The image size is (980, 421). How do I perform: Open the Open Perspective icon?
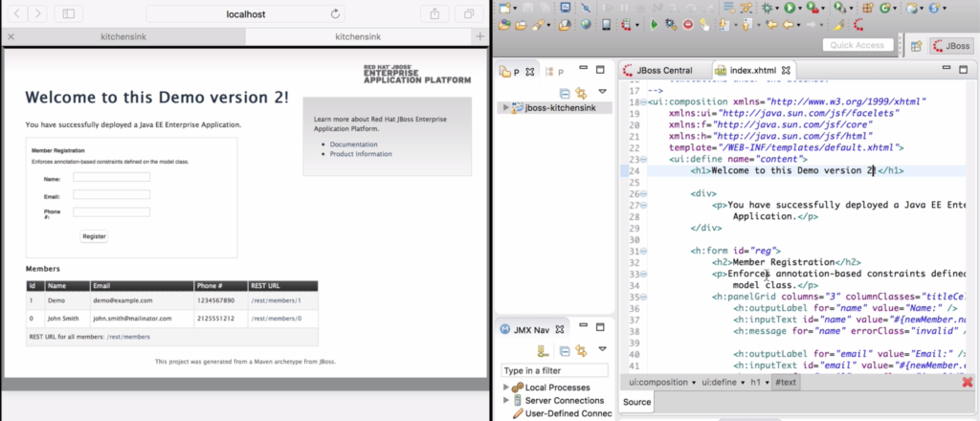(x=916, y=46)
